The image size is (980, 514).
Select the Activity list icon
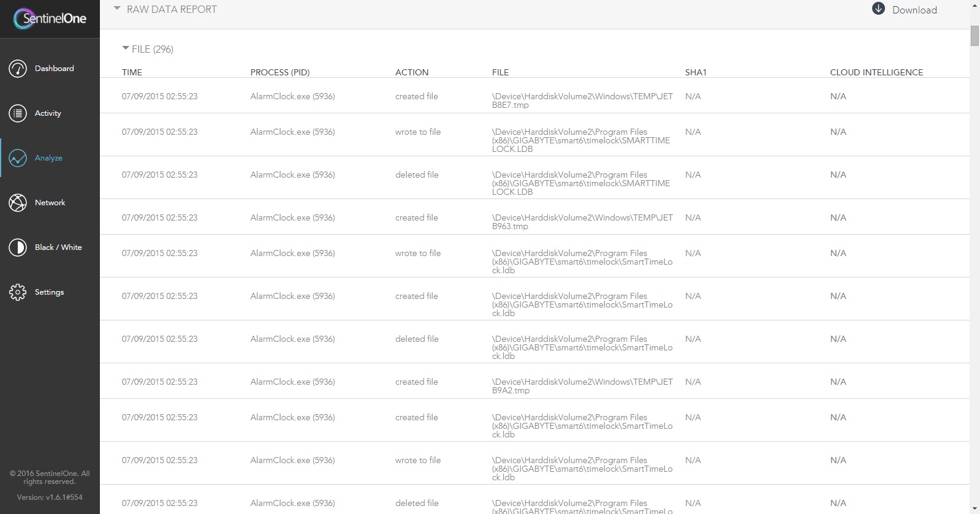[x=18, y=113]
